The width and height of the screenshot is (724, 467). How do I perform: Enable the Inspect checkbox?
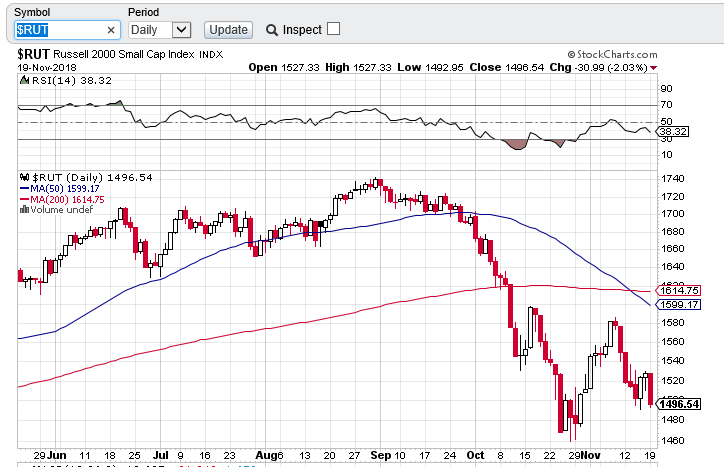click(333, 29)
